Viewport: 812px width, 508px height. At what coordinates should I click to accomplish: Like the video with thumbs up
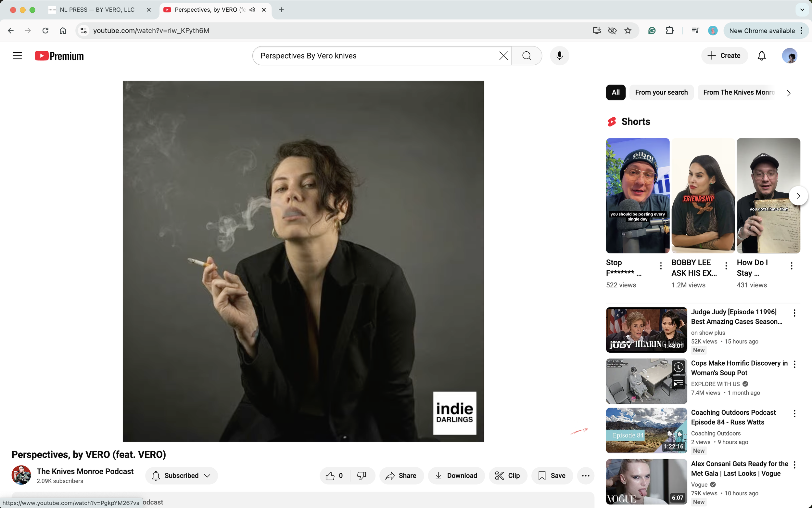click(x=334, y=475)
